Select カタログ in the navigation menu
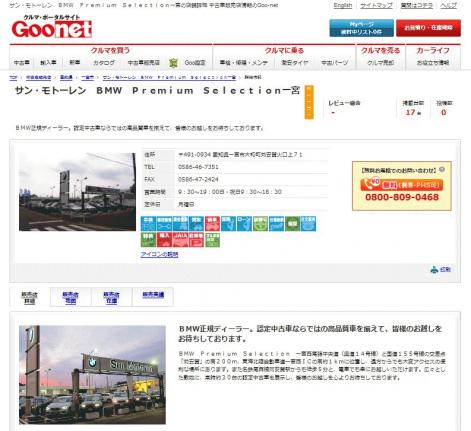Screen dimensions: 471x431 104,62
